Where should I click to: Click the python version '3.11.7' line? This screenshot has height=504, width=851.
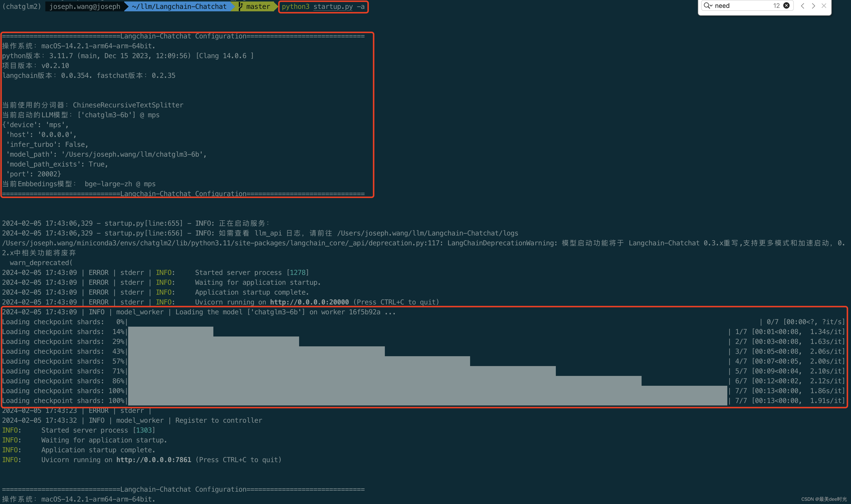point(128,56)
